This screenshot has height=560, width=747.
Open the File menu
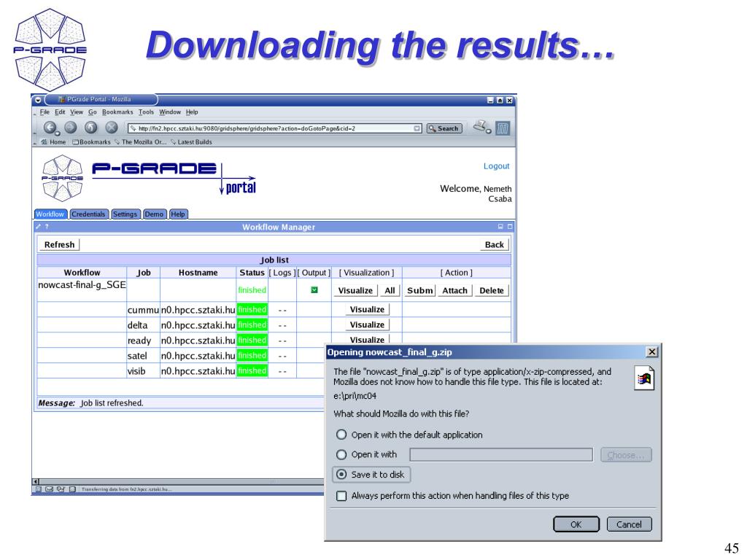[x=44, y=112]
